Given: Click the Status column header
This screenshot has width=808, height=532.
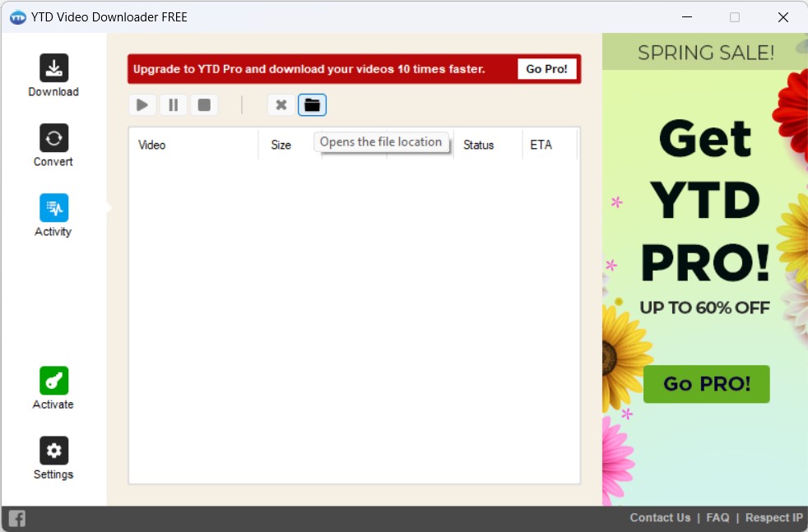Looking at the screenshot, I should click(488, 145).
